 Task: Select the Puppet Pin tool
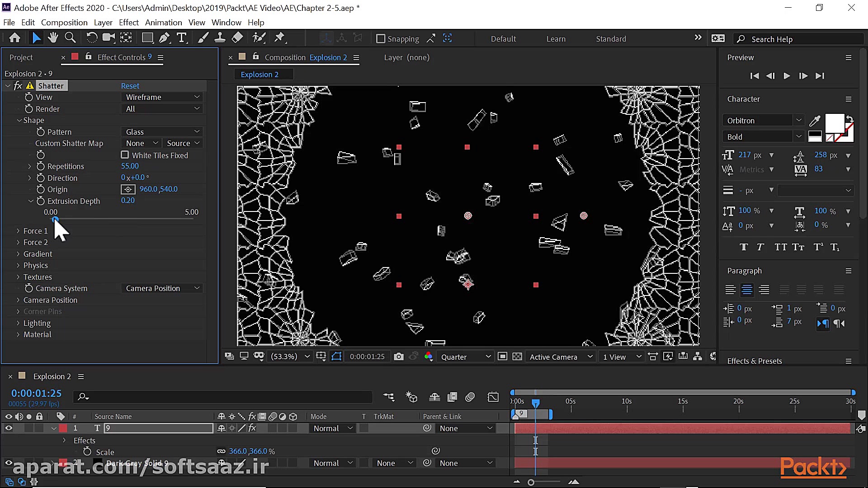pos(279,38)
